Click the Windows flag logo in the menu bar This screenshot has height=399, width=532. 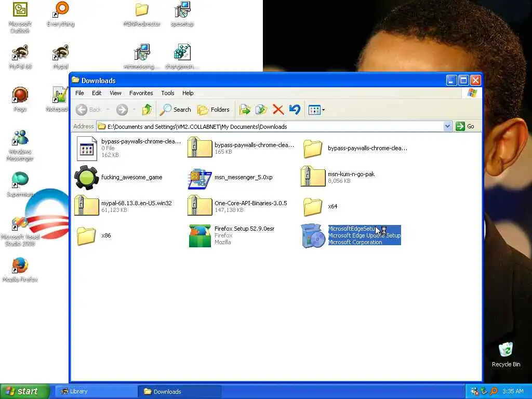(472, 93)
